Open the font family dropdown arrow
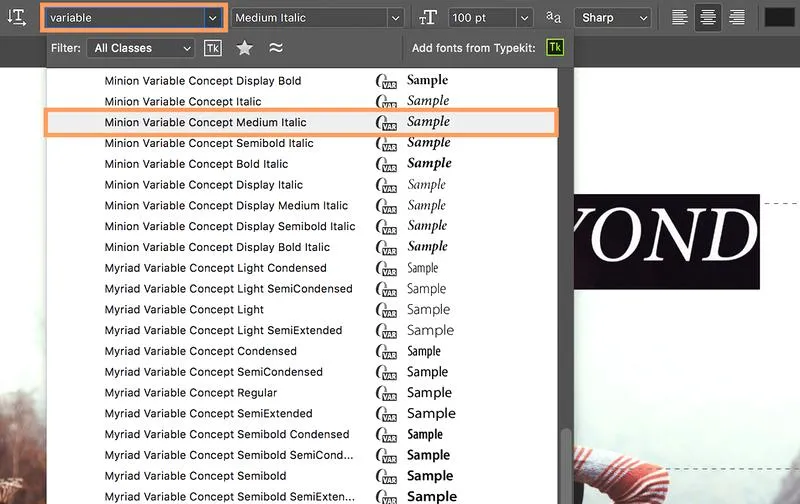The image size is (800, 504). 212,18
